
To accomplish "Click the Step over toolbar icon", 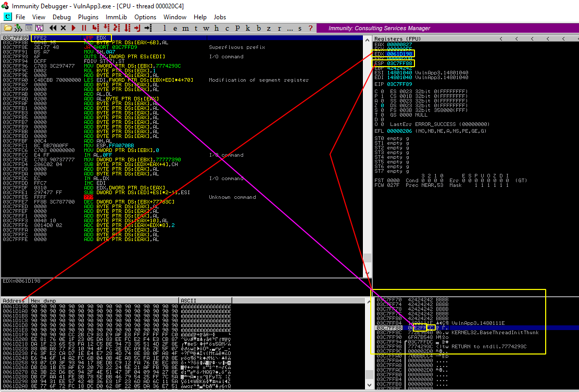I will point(106,28).
